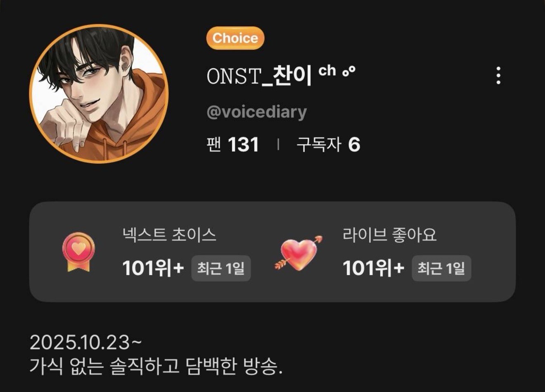Screen dimensions: 545x392
Task: Open the profile avatar picture
Action: (99, 94)
